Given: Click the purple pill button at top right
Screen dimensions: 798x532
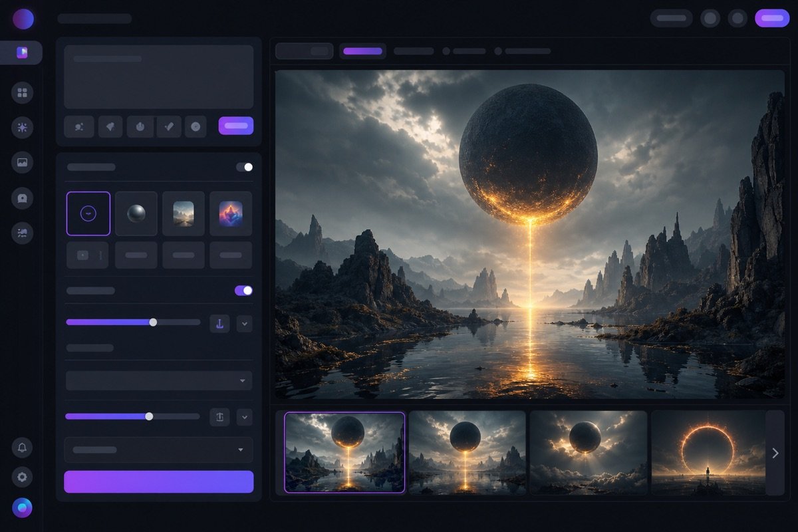Looking at the screenshot, I should [x=772, y=18].
